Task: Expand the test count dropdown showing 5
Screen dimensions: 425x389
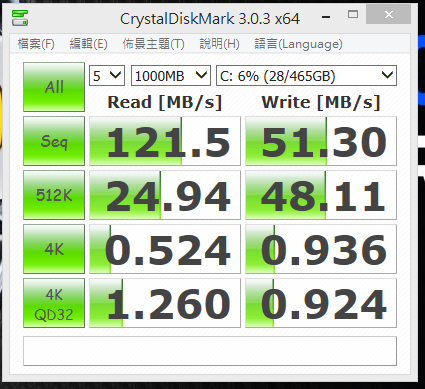Action: click(107, 76)
